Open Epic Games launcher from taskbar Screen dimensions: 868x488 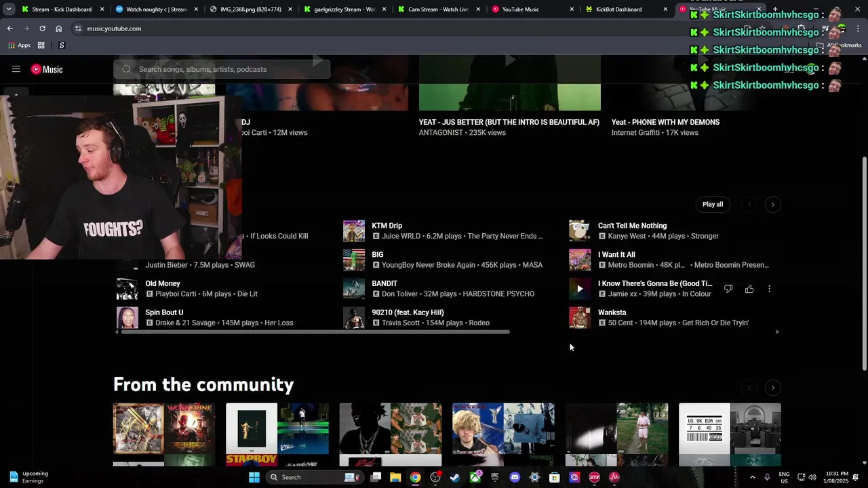495,477
